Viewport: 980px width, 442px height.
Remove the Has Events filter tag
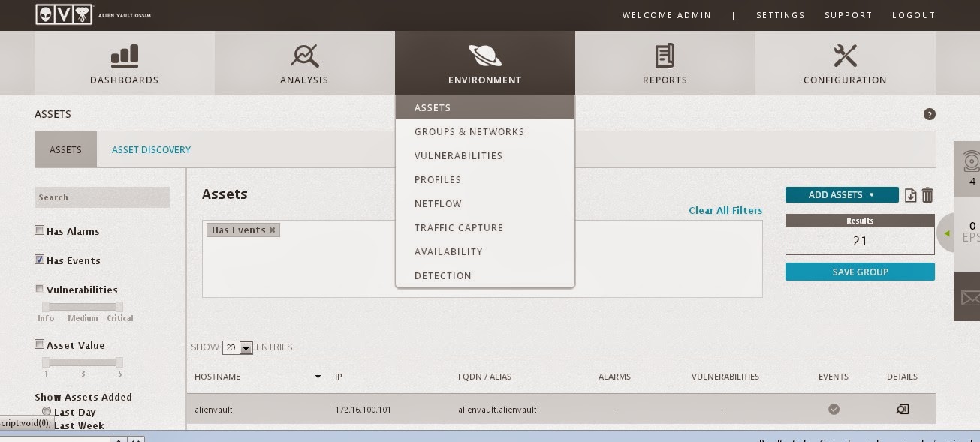click(273, 230)
